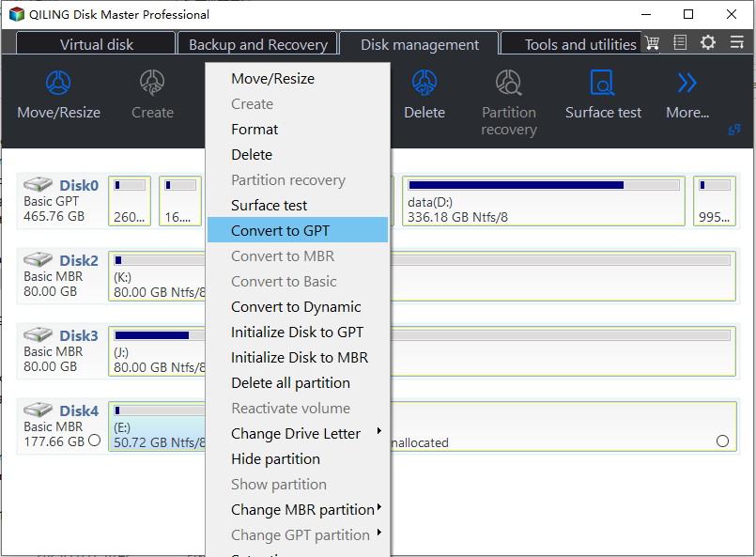Select the 260... partition on Disk0
This screenshot has height=557, width=756.
[x=130, y=201]
